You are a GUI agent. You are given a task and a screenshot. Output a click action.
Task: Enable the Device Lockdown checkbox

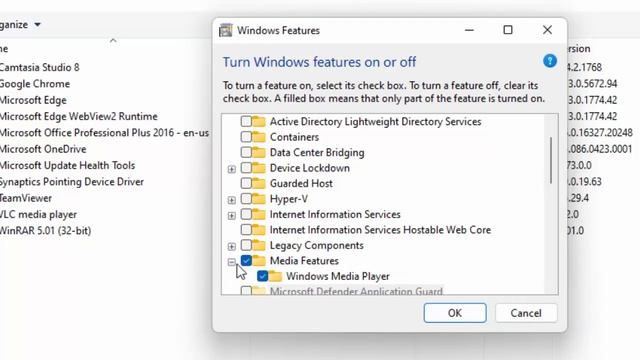pos(246,168)
